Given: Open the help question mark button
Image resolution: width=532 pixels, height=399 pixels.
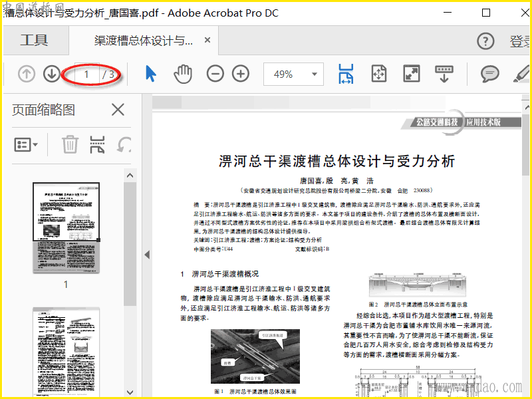Looking at the screenshot, I should [486, 41].
